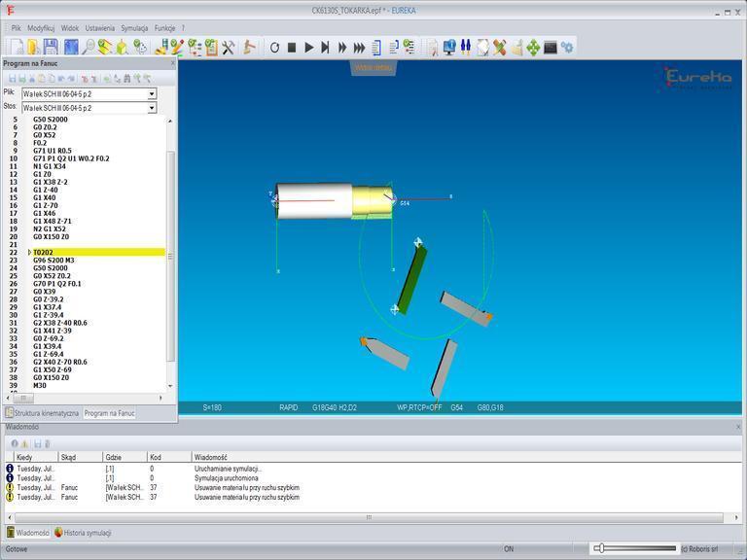Click the blue program listing document icon
The width and height of the screenshot is (747, 560).
[x=376, y=47]
